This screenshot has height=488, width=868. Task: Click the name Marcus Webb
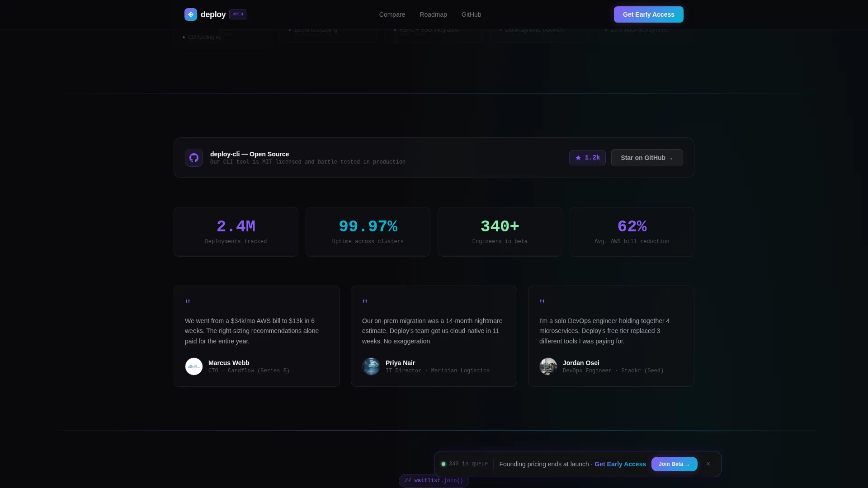coord(229,363)
